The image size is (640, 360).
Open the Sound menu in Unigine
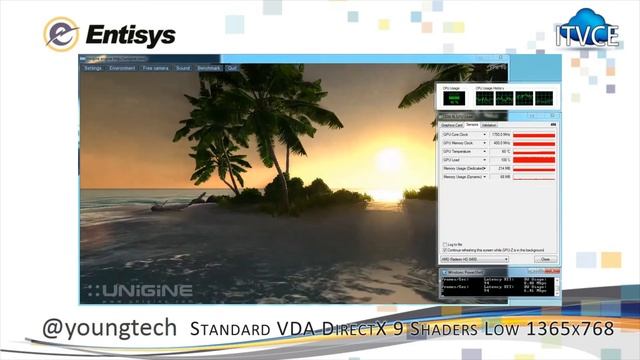(183, 68)
